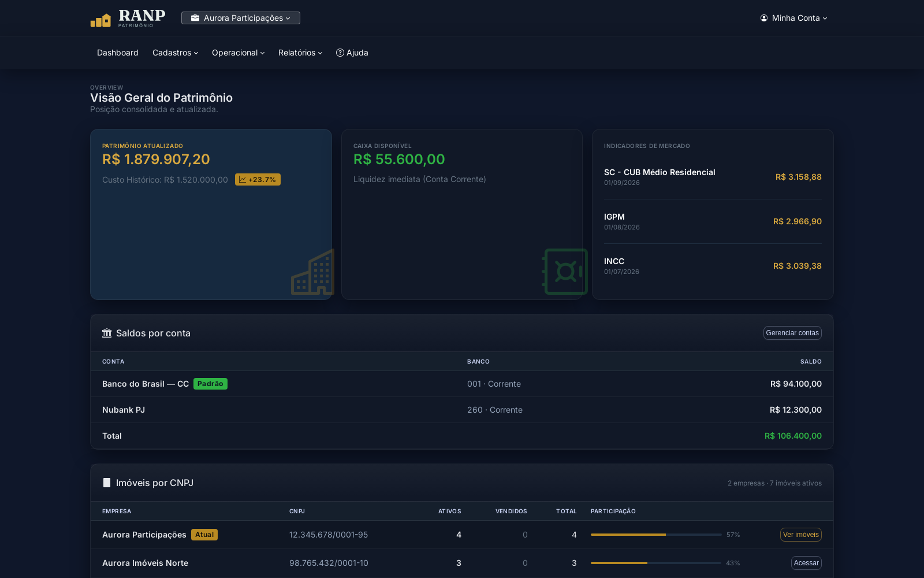Click the R$ 12.300,00 balance

coord(796,410)
